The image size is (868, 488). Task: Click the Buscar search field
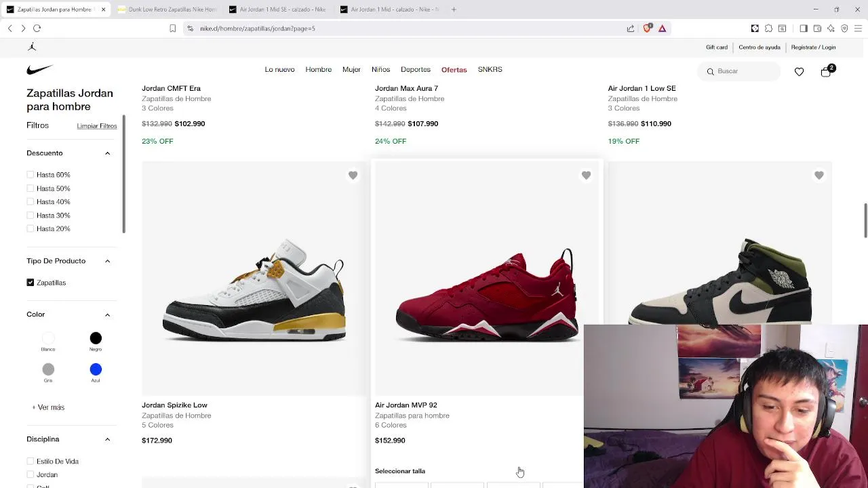coord(739,71)
